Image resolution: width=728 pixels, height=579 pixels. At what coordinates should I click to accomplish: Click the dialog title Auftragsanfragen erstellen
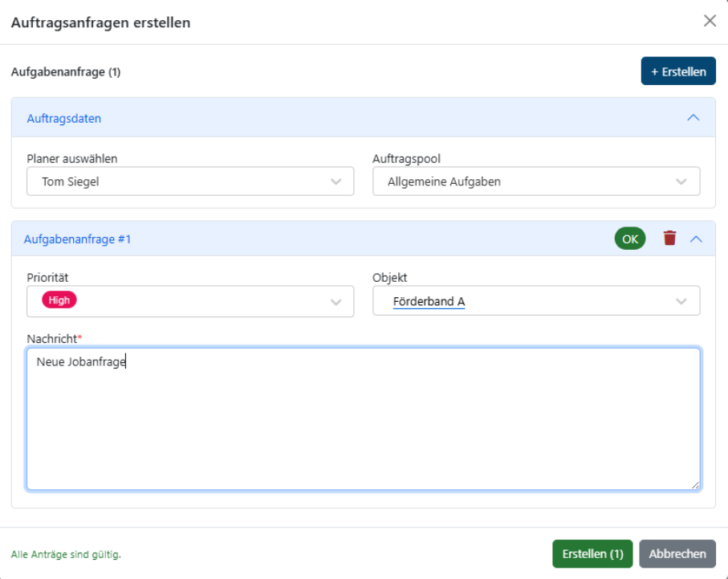(x=101, y=22)
